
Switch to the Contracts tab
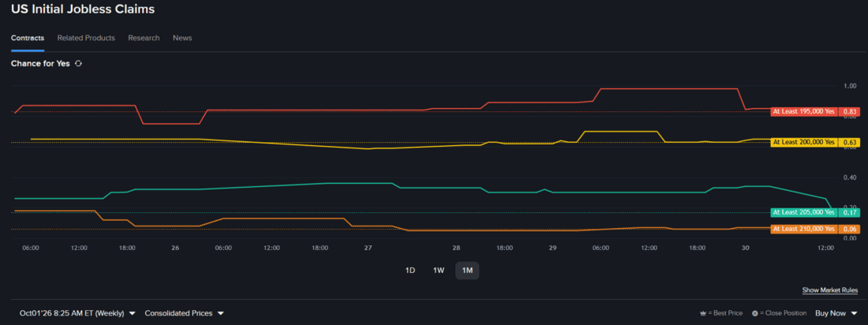pyautogui.click(x=28, y=38)
